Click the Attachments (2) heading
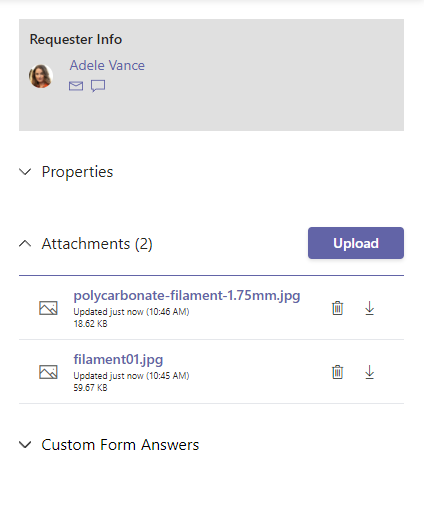Screen dimensions: 424x515 pos(97,244)
